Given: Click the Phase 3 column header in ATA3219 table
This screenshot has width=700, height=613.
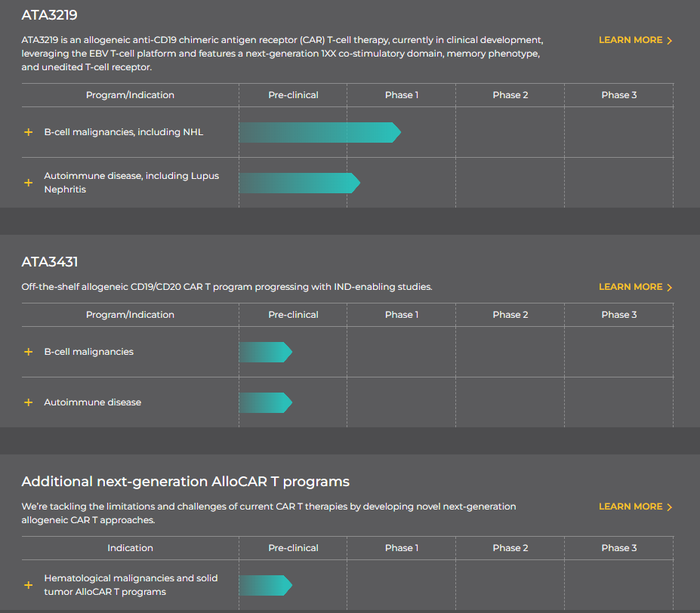Looking at the screenshot, I should click(618, 95).
